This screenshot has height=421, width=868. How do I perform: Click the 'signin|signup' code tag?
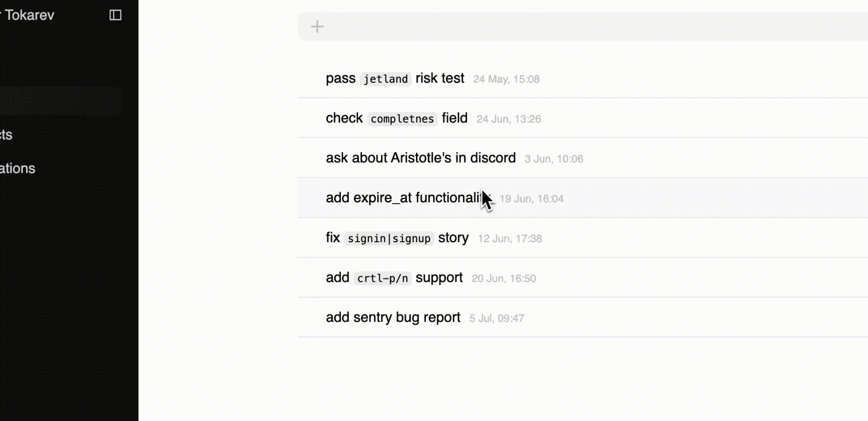click(x=389, y=238)
